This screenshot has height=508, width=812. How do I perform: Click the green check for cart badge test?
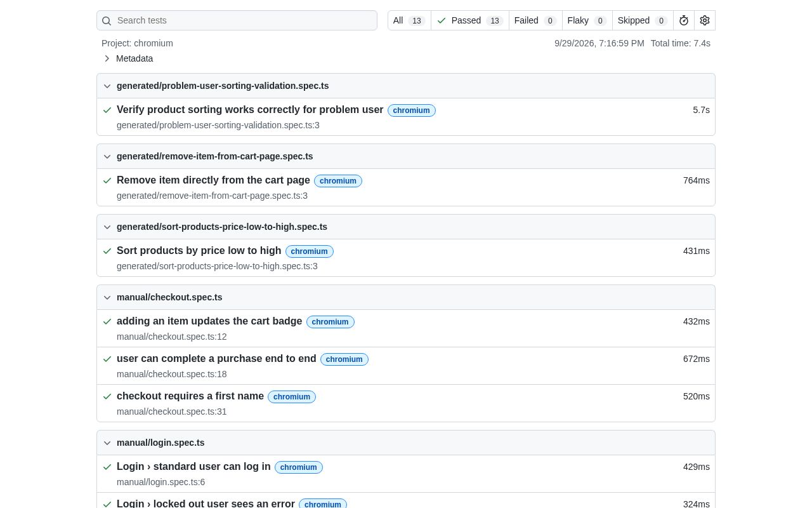pyautogui.click(x=107, y=321)
